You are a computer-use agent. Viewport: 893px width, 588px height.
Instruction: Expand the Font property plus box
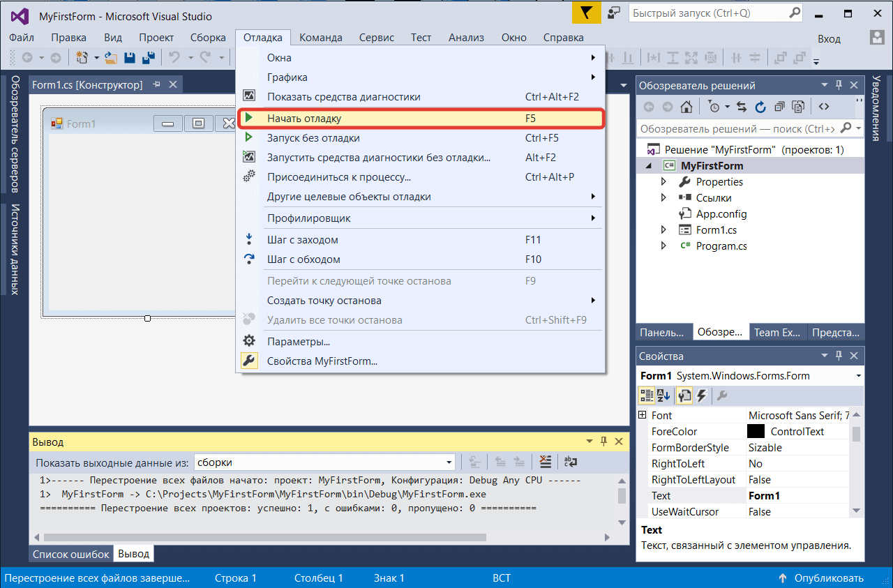(643, 415)
